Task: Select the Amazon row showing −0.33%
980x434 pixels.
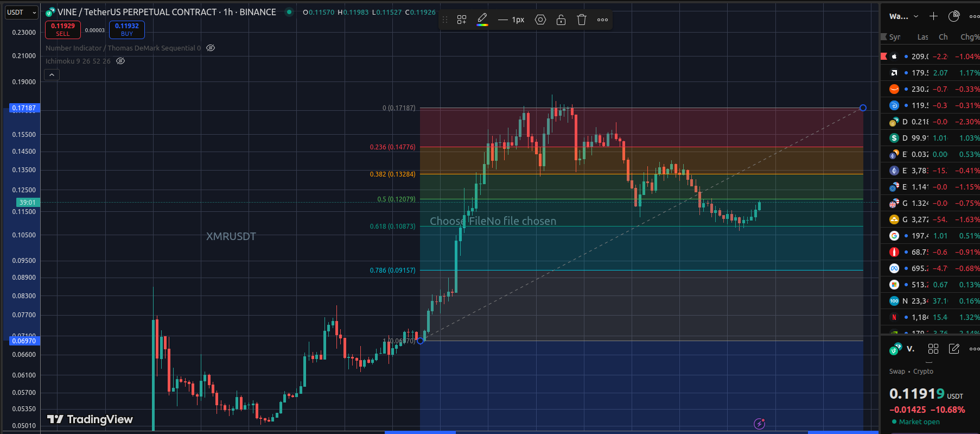Action: click(930, 89)
